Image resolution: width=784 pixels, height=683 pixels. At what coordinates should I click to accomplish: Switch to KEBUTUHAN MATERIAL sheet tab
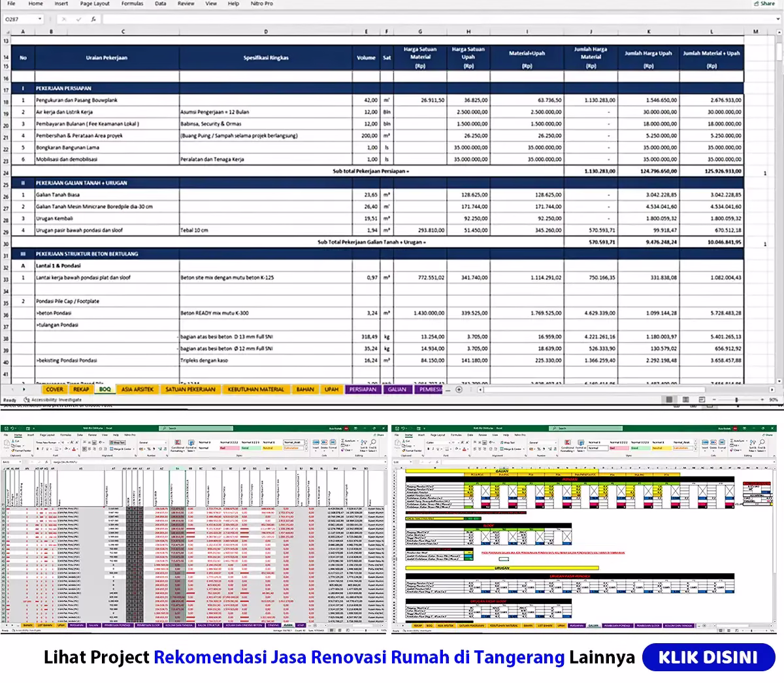[255, 389]
